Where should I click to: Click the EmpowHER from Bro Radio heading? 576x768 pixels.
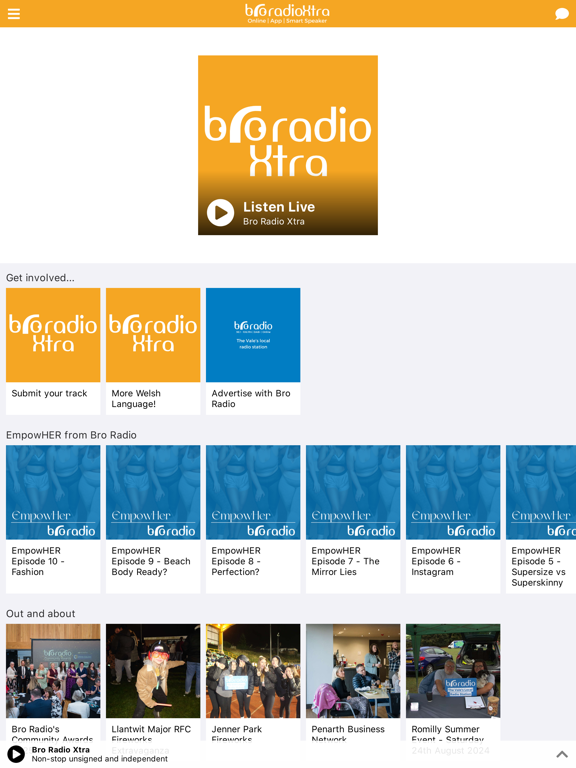(x=71, y=435)
